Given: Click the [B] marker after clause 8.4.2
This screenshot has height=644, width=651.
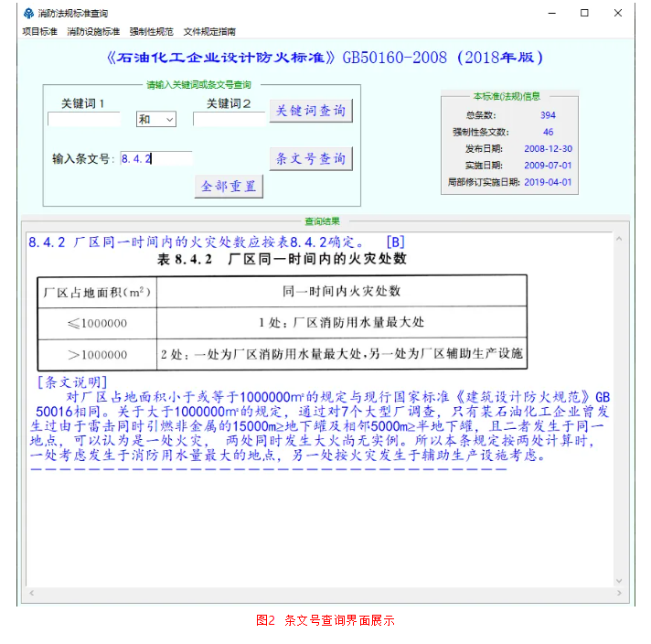Looking at the screenshot, I should [x=395, y=241].
